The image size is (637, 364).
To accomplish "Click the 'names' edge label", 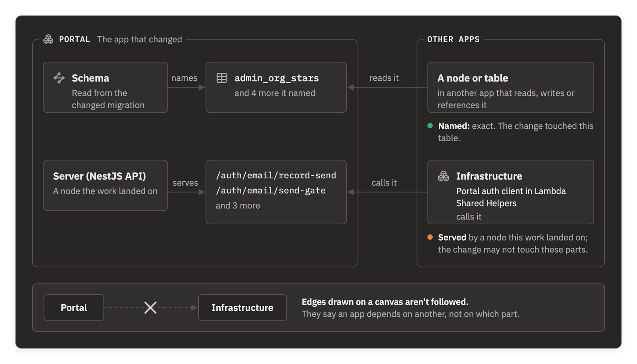I will pyautogui.click(x=184, y=78).
